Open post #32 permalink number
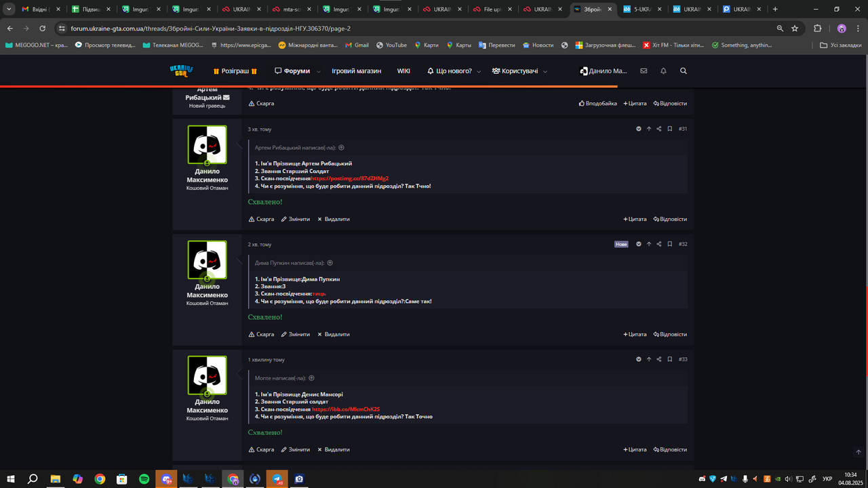The height and width of the screenshot is (488, 868). 683,244
